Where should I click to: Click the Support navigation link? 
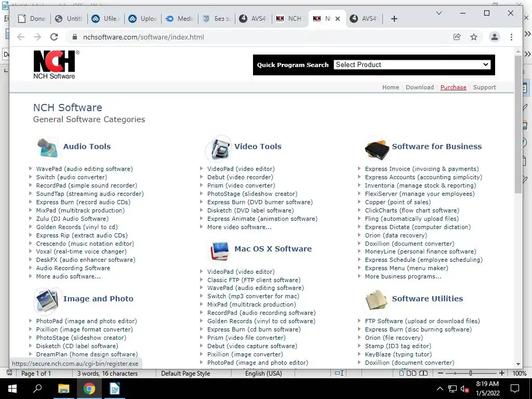click(x=484, y=87)
